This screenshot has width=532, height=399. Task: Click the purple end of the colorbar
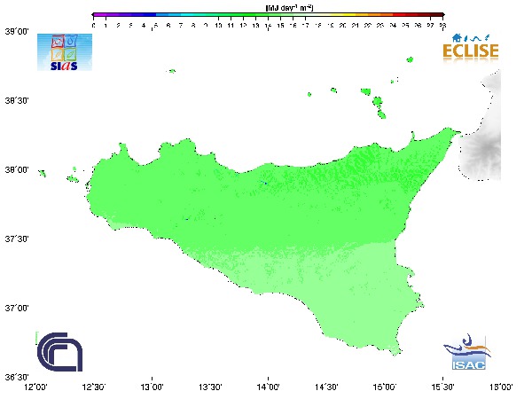[98, 15]
